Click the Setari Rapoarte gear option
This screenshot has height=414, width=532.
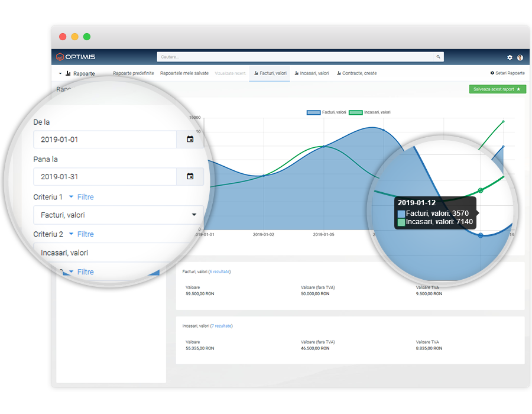coord(507,73)
